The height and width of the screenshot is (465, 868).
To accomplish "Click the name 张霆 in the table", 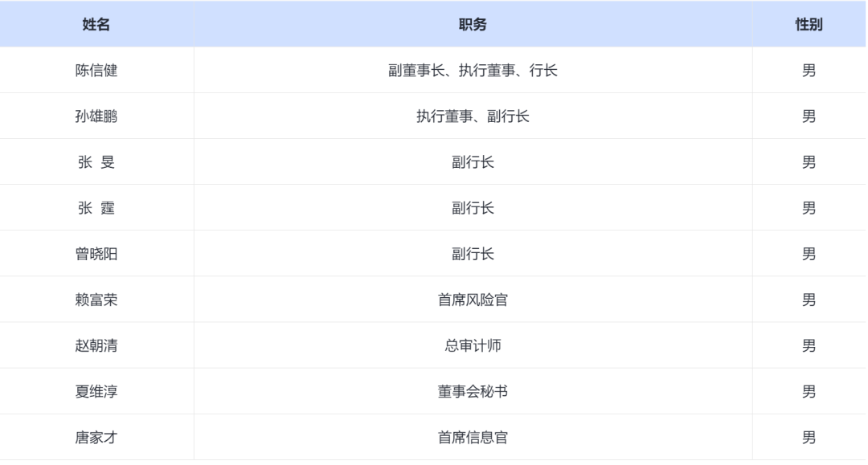I will [96, 208].
